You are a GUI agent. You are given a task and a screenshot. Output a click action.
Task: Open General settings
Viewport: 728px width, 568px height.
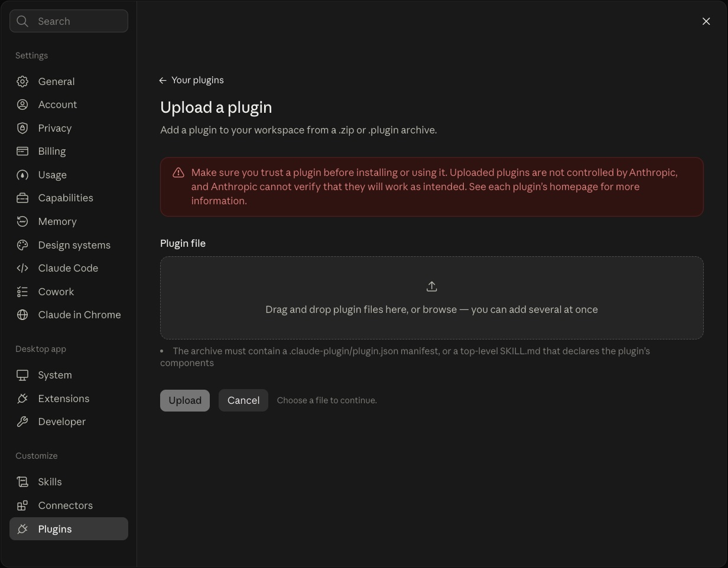click(69, 81)
